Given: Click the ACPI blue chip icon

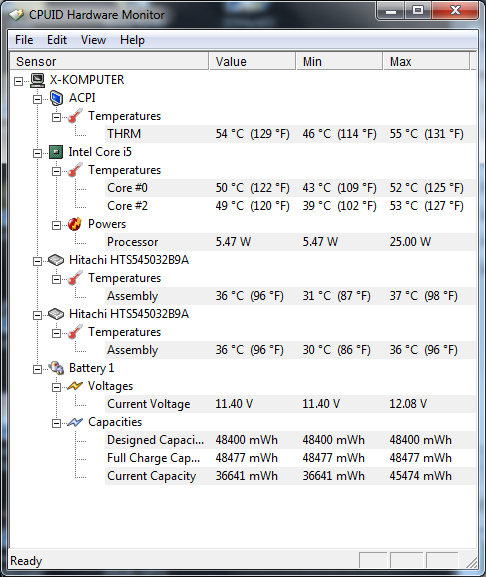Looking at the screenshot, I should coord(56,98).
